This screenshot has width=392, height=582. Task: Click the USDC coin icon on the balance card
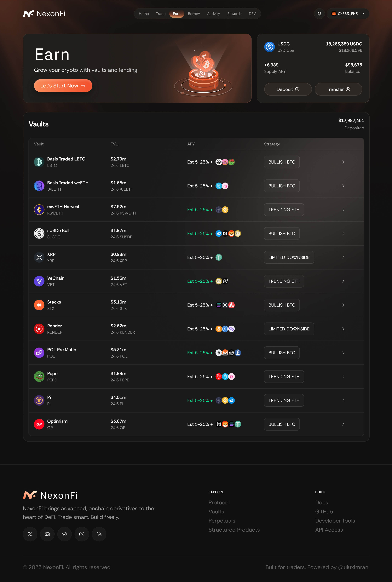269,47
